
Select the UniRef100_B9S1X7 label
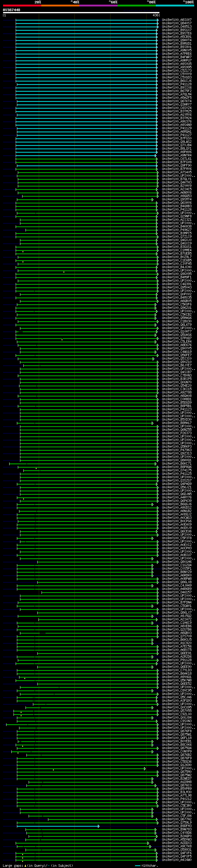(176, 30)
